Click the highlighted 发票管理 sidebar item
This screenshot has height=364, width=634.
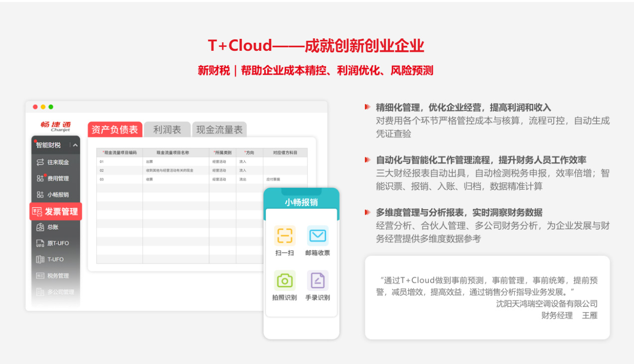[x=56, y=212]
